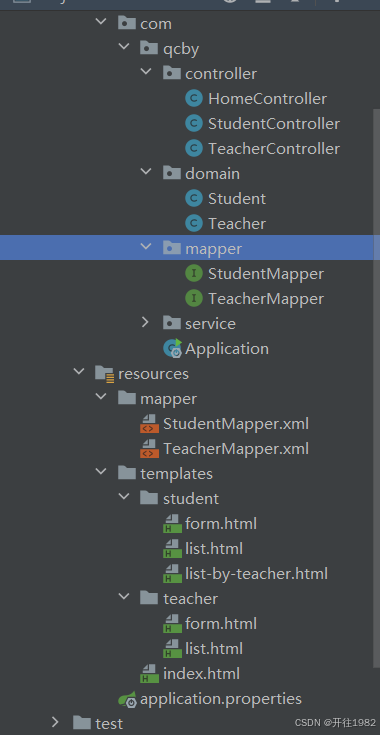This screenshot has height=735, width=380.
Task: Select the student folder label
Action: coord(191,499)
